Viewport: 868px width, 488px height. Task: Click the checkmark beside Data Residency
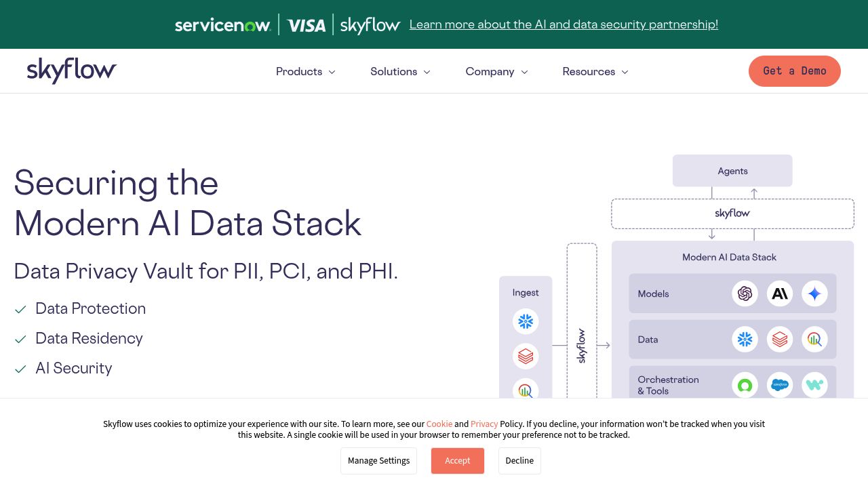[x=20, y=339]
